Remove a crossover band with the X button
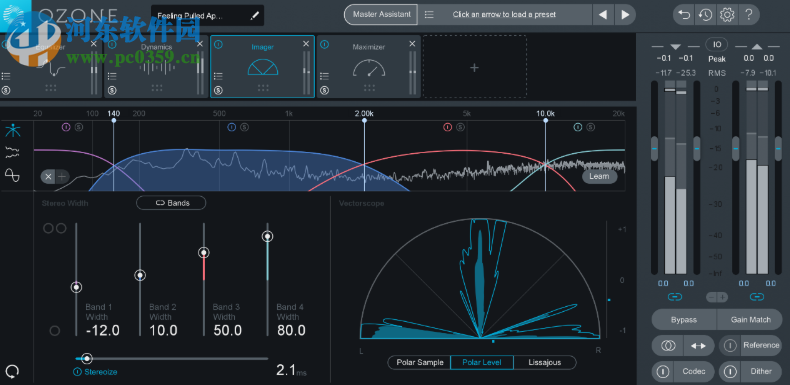 click(x=48, y=176)
